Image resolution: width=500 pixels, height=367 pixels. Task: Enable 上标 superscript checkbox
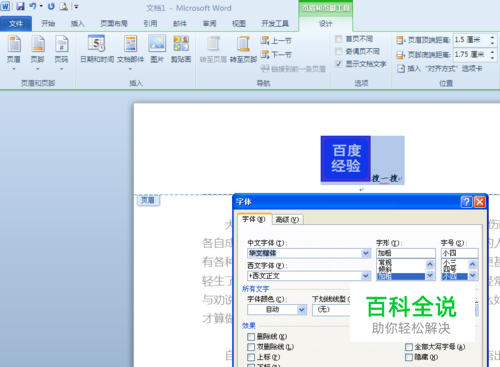[251, 357]
